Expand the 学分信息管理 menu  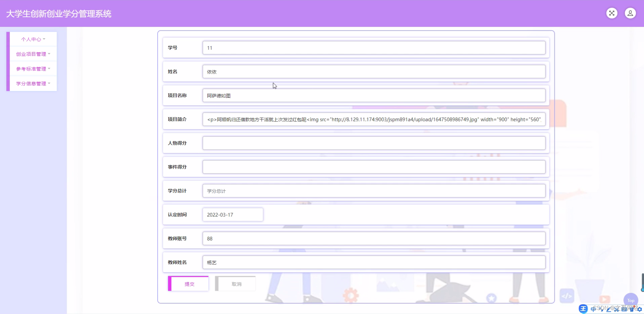[33, 84]
